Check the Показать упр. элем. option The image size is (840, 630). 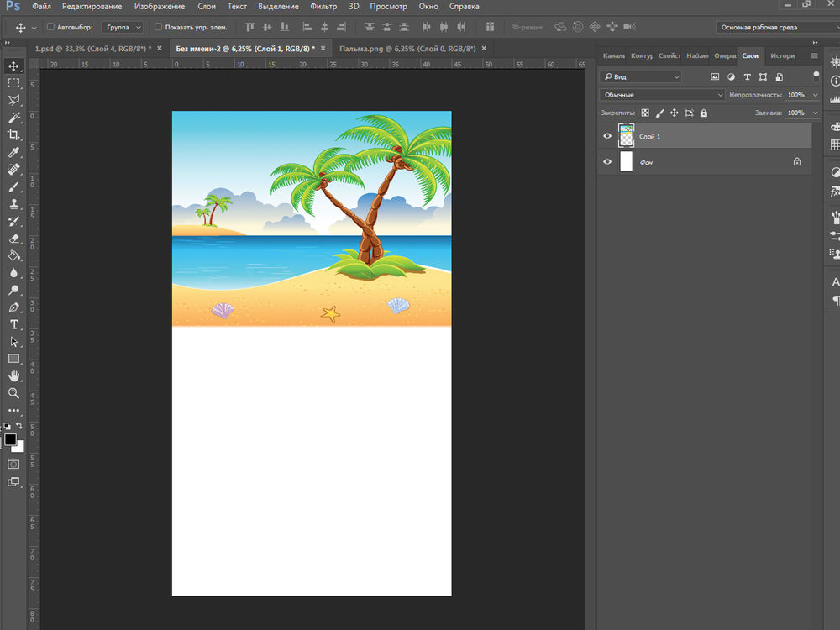tap(159, 27)
